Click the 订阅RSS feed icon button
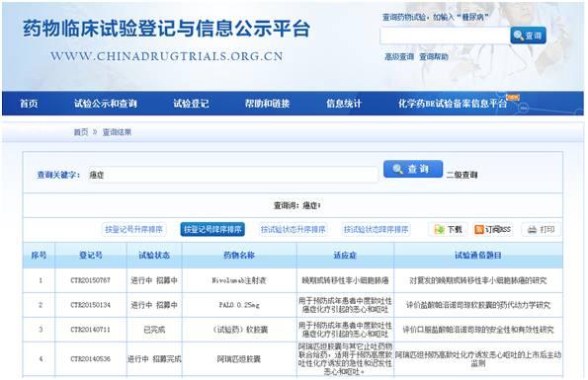The image size is (588, 380). [x=493, y=229]
